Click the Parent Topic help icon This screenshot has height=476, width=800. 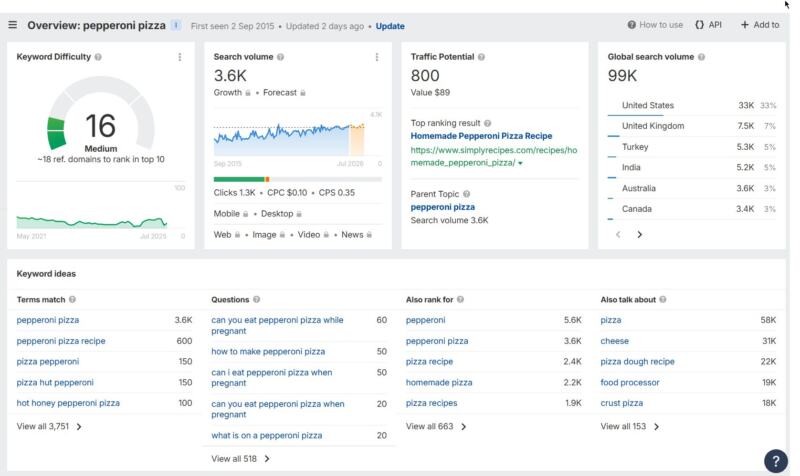click(466, 194)
